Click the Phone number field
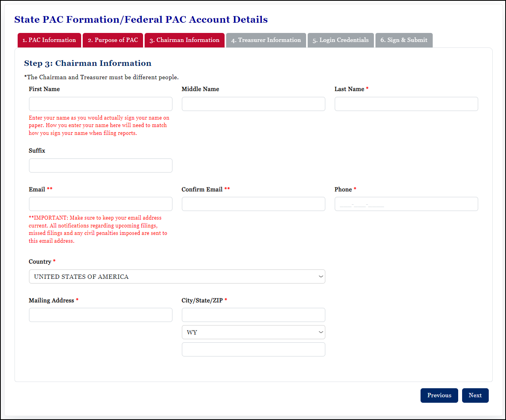This screenshot has height=420, width=506. click(x=406, y=204)
